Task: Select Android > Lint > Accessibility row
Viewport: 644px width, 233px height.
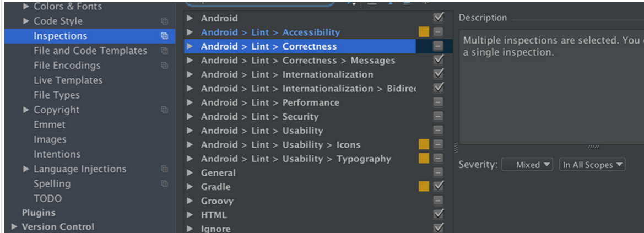Action: (318, 32)
